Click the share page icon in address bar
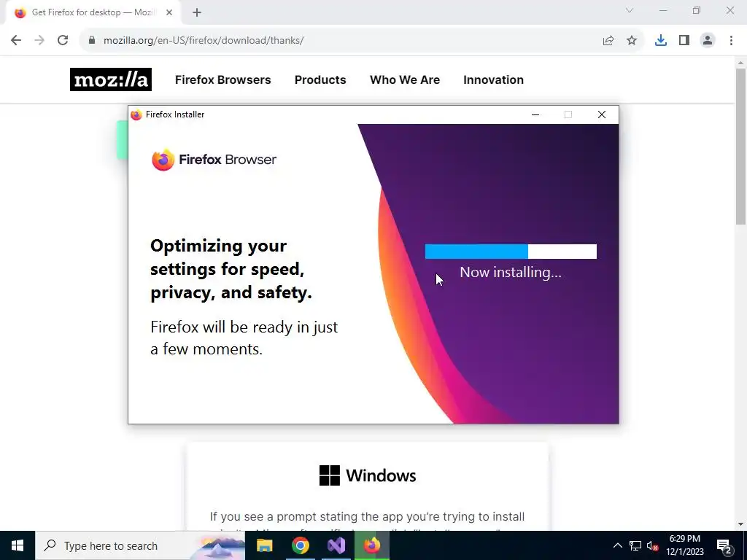 click(608, 41)
